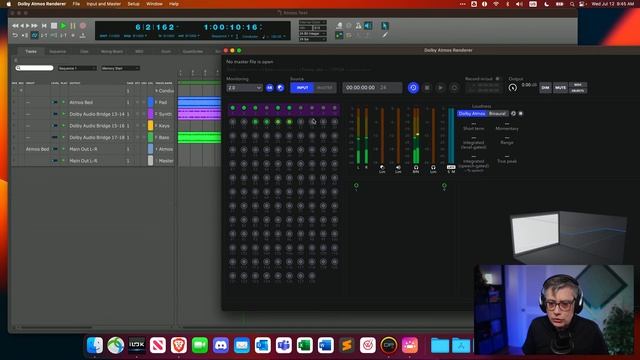Click the Stop button in the DAW transport
The width and height of the screenshot is (640, 360).
coord(54,26)
